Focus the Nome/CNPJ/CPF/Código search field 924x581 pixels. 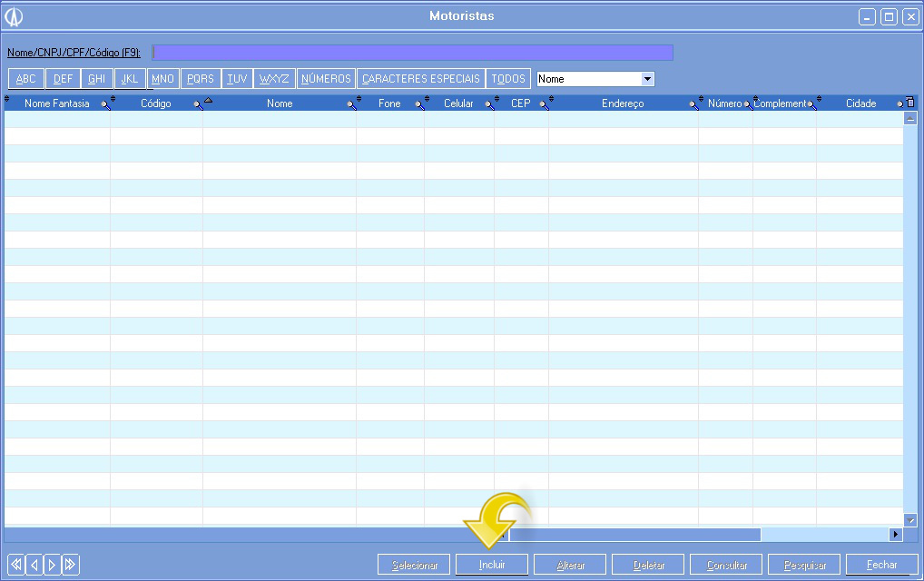pyautogui.click(x=412, y=53)
